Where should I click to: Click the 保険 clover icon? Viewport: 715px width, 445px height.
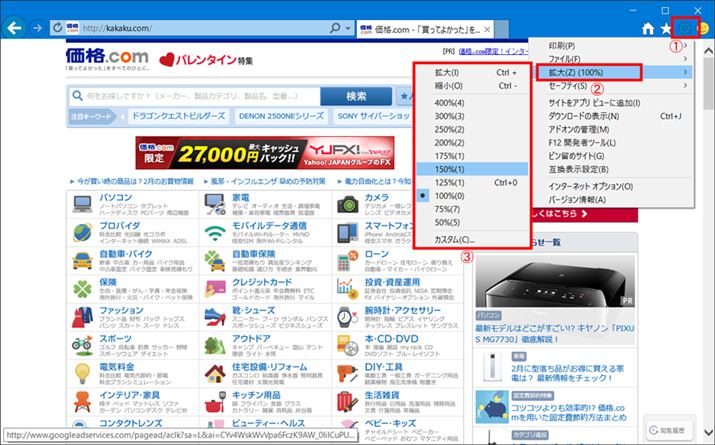click(83, 289)
